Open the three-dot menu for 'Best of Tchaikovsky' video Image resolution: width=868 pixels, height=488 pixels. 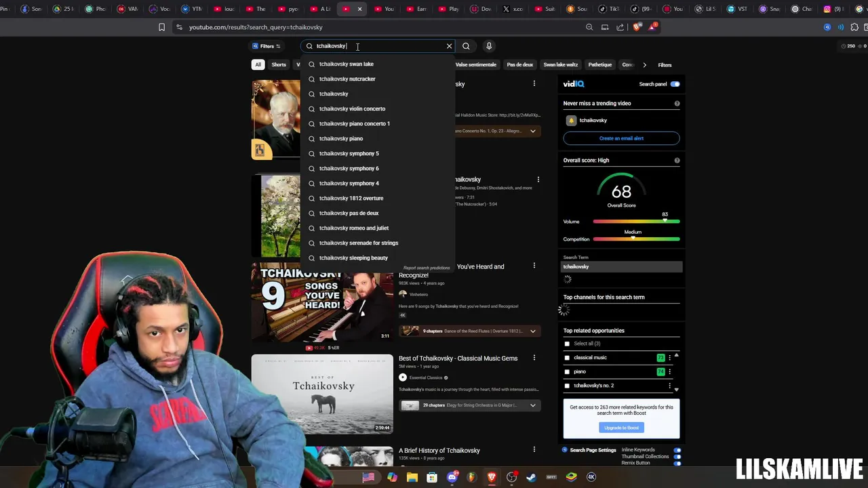tap(534, 358)
